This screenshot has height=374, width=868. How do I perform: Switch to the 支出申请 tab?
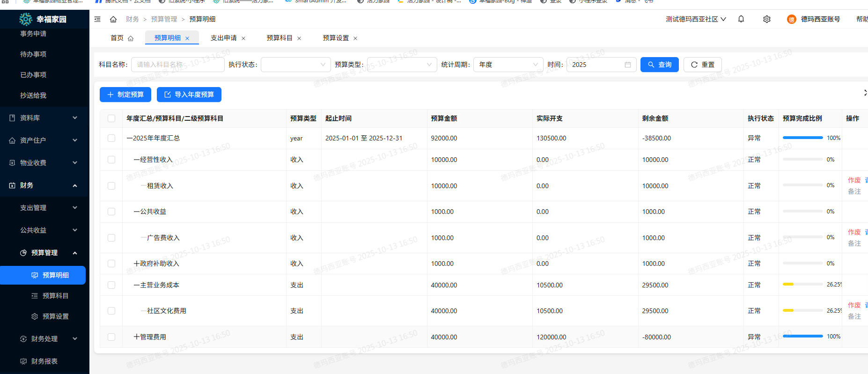click(224, 38)
